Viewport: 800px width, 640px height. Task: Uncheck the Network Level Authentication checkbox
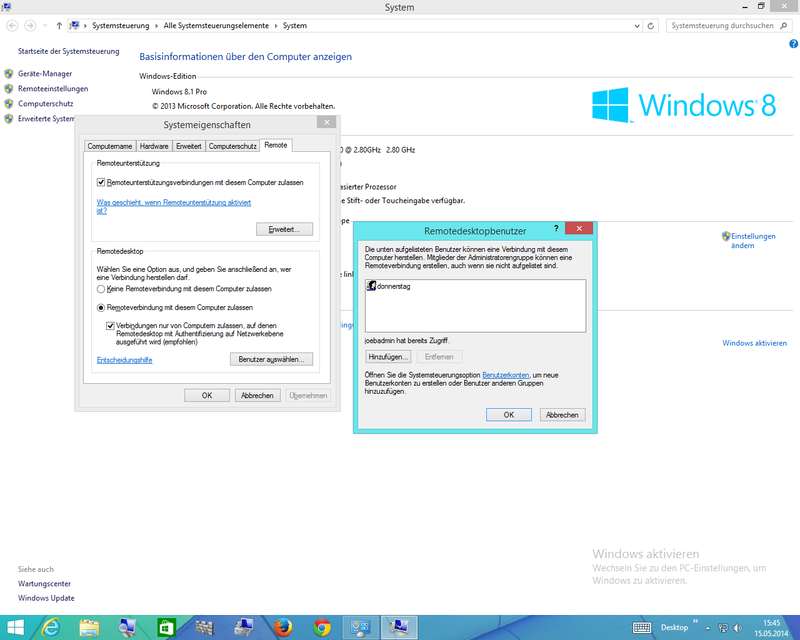[111, 326]
